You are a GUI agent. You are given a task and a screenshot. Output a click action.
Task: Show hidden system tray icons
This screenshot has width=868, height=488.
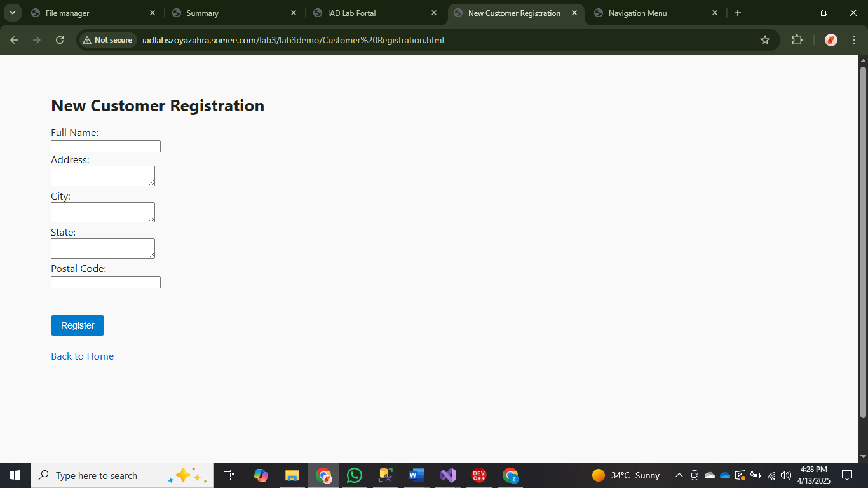coord(679,475)
